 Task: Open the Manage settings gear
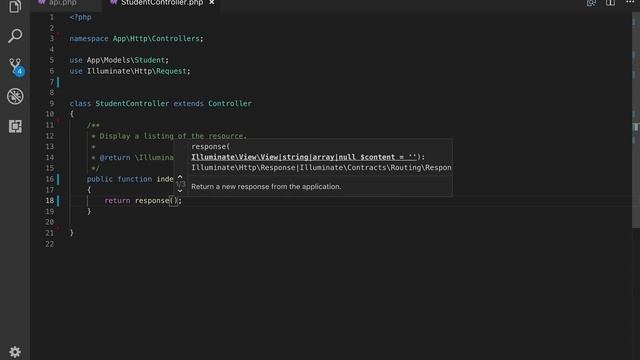15,351
